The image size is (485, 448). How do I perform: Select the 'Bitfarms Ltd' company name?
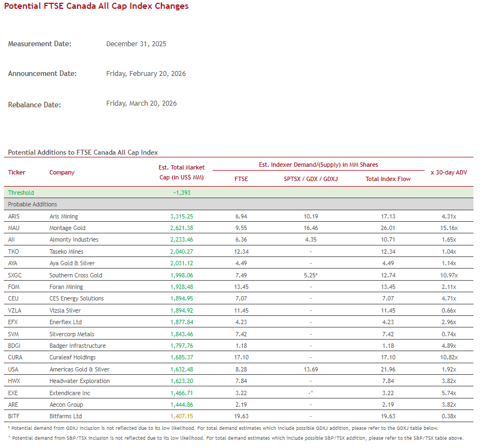(66, 417)
